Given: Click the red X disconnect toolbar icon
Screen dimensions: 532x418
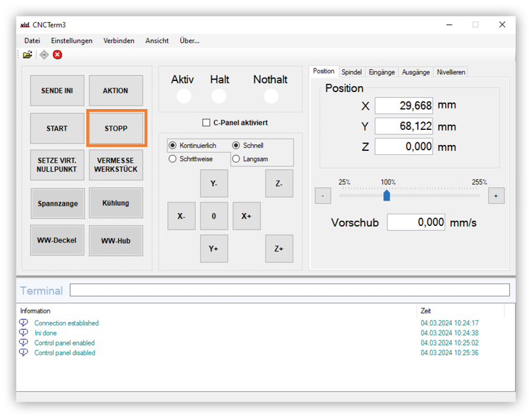Looking at the screenshot, I should pos(57,55).
